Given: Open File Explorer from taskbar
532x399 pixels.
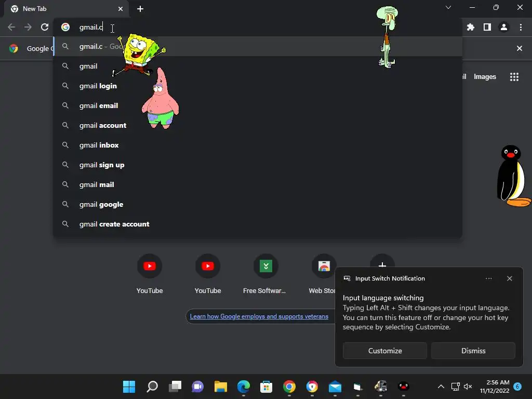Looking at the screenshot, I should 220,387.
